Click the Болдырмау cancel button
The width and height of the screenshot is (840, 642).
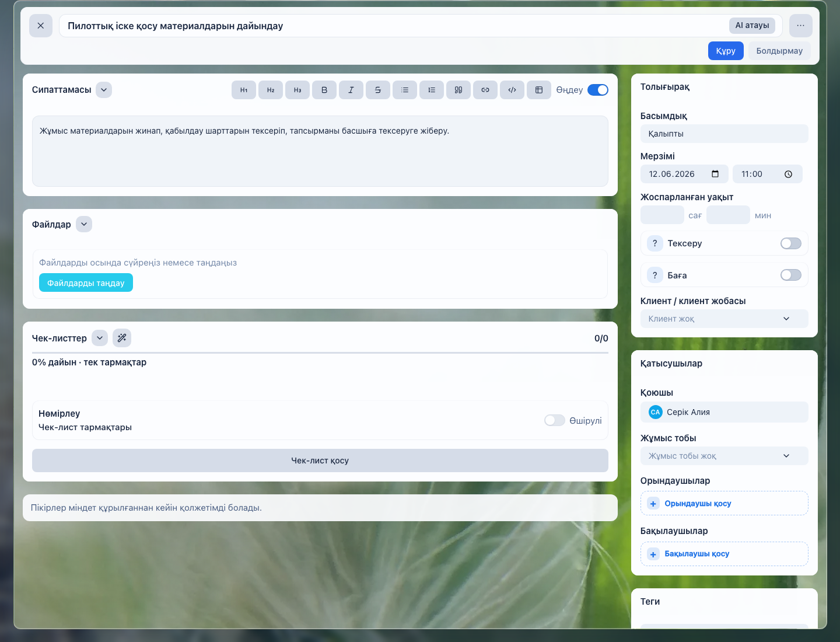779,51
